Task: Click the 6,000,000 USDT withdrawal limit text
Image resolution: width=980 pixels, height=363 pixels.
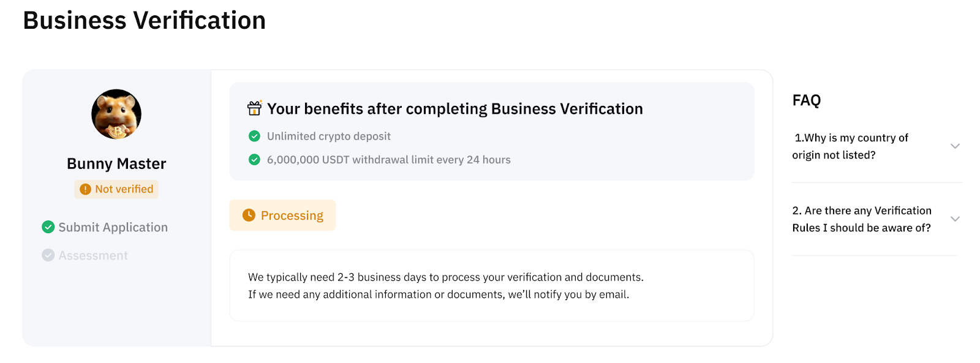Action: click(x=388, y=160)
